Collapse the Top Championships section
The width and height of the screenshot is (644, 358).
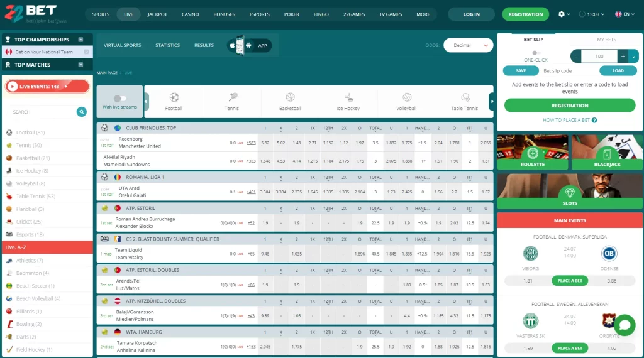(80, 40)
